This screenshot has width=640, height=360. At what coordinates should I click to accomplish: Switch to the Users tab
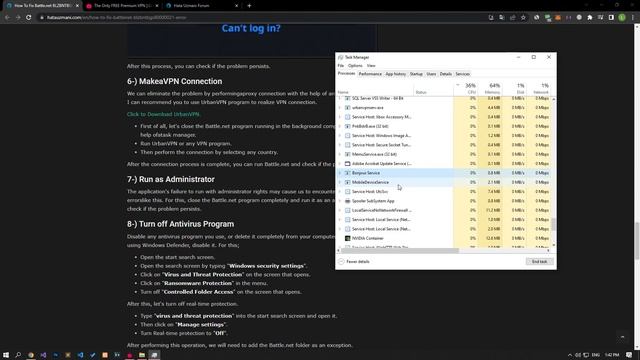(431, 74)
